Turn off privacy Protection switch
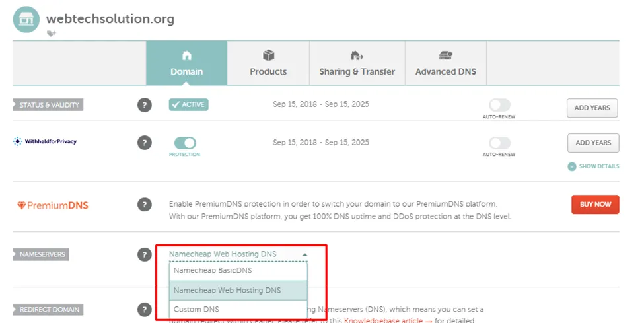The width and height of the screenshot is (644, 323). coord(185,143)
